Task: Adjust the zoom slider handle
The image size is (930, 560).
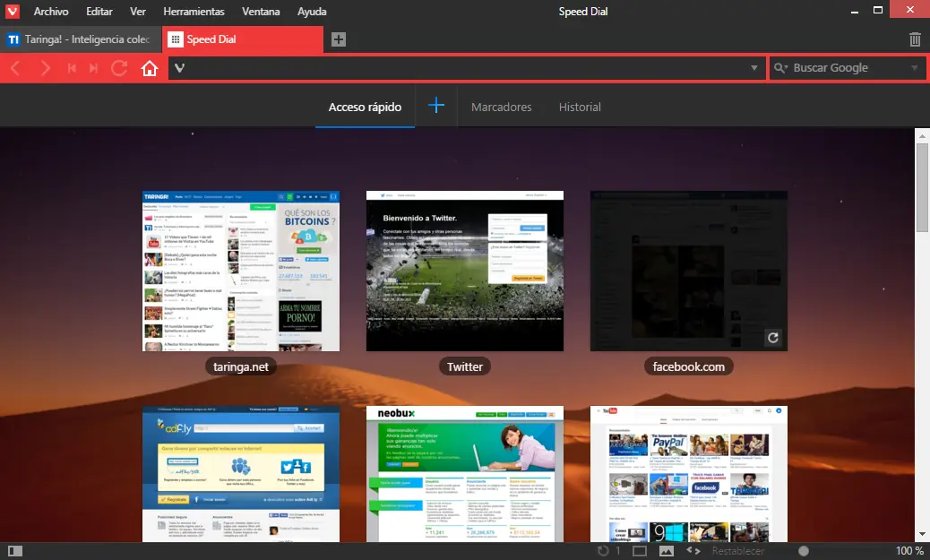Action: click(803, 551)
